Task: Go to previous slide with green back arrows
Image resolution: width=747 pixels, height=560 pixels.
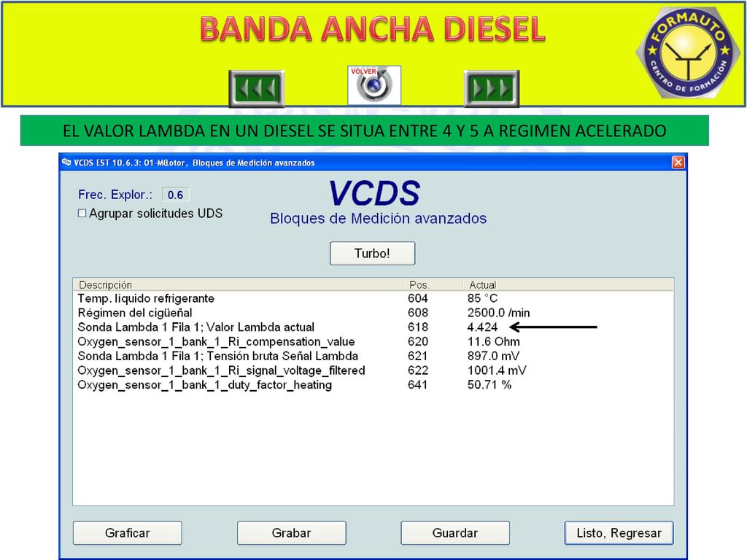Action: pyautogui.click(x=256, y=88)
